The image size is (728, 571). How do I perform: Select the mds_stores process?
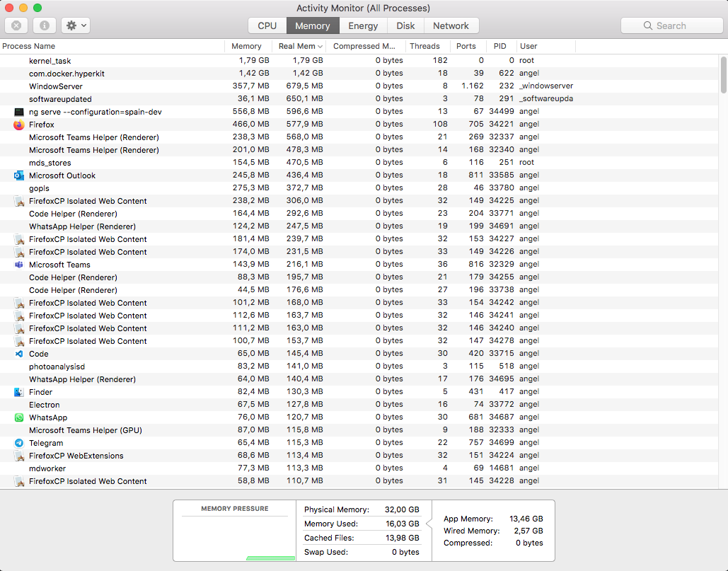(360, 163)
